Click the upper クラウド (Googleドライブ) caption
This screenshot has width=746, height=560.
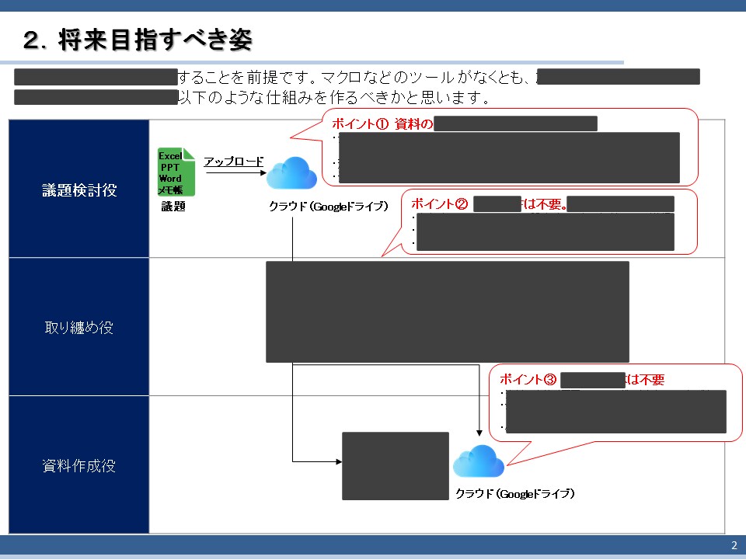329,206
